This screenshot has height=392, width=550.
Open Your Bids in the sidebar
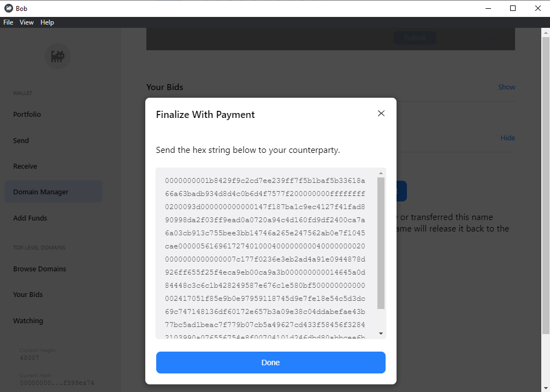[28, 295]
